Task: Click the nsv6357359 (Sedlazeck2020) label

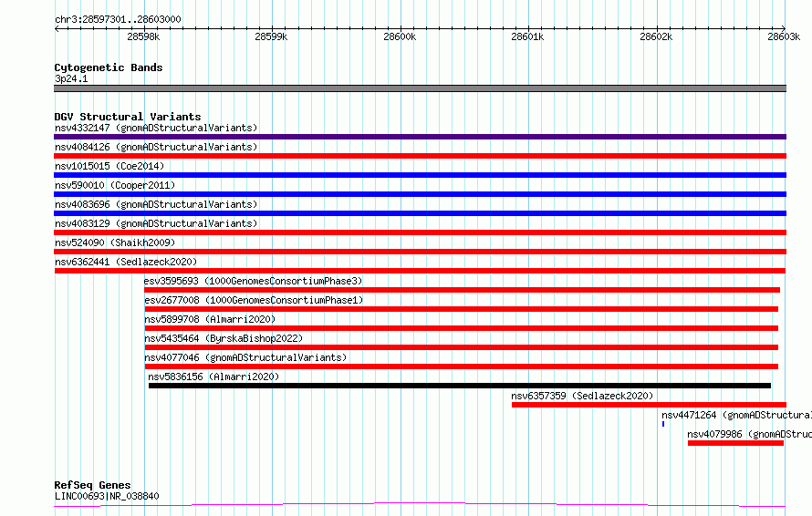Action: coord(582,396)
